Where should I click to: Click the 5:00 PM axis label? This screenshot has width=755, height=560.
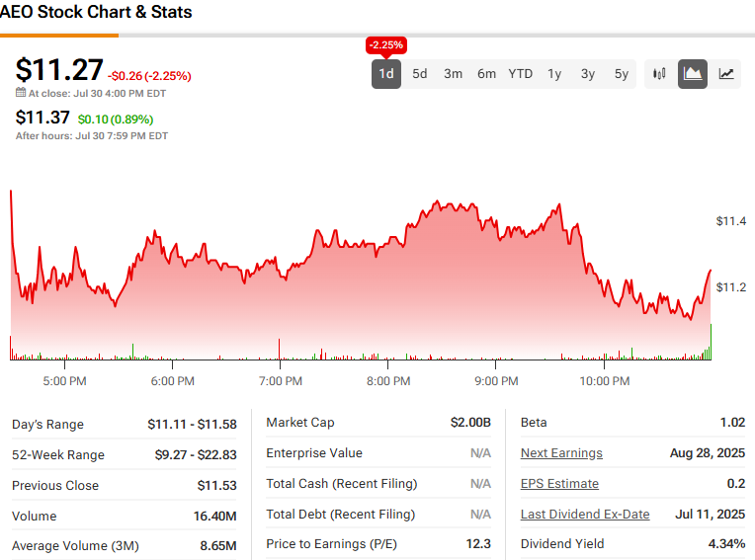[64, 381]
